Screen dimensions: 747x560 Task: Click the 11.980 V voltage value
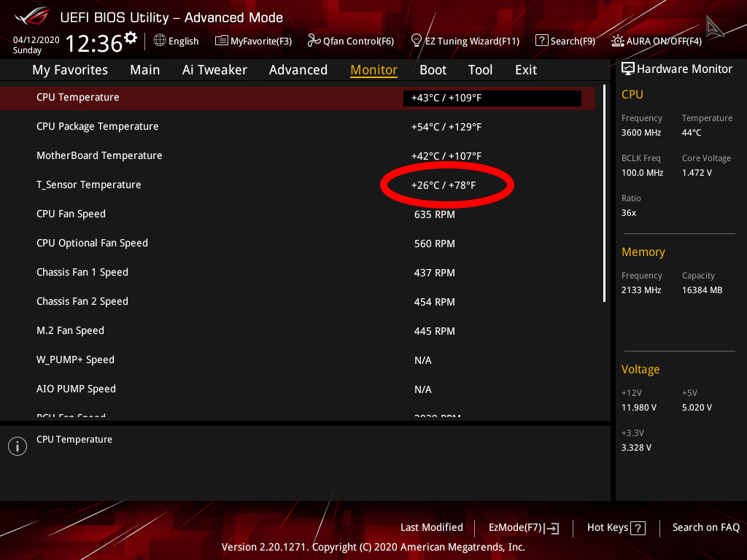pos(639,408)
